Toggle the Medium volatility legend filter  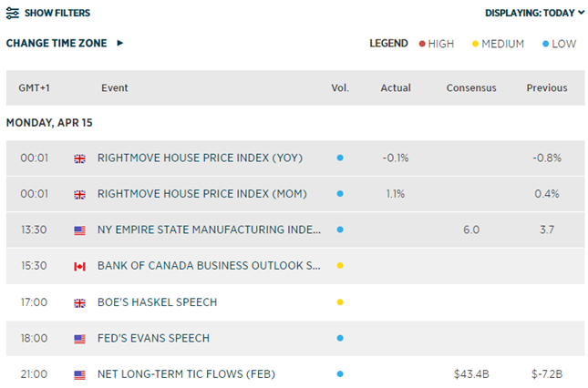coord(498,44)
